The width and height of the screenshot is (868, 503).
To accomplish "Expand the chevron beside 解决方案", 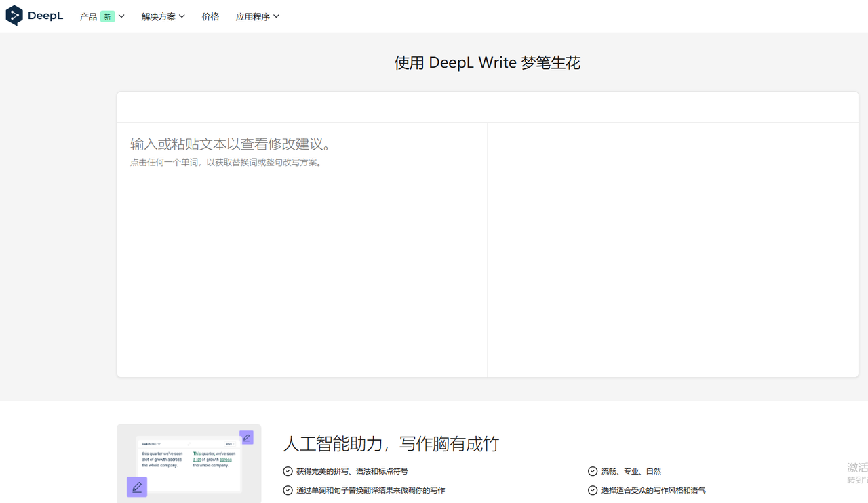I will coord(182,16).
